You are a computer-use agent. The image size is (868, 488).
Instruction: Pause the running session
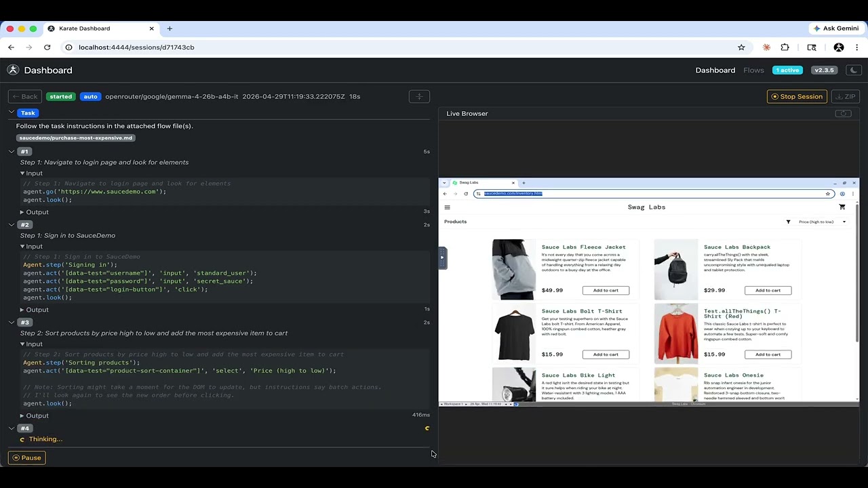(x=26, y=457)
